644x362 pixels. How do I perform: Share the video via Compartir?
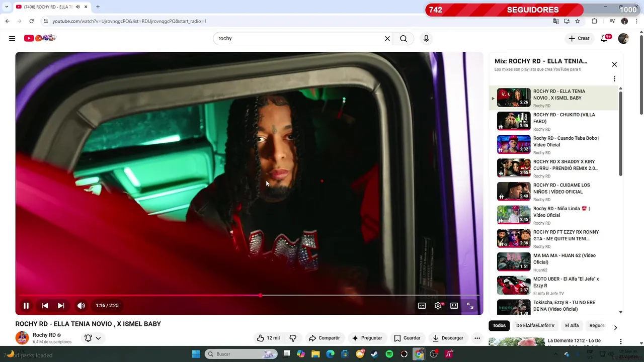click(x=325, y=338)
